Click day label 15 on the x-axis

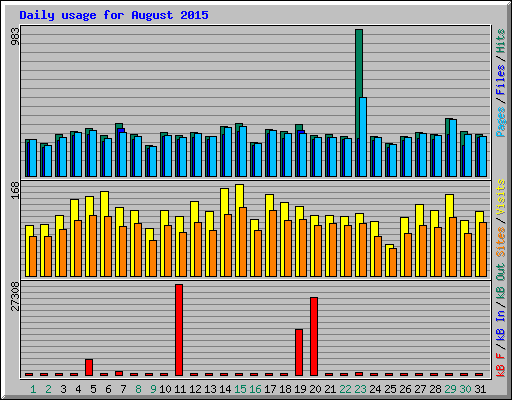point(240,389)
